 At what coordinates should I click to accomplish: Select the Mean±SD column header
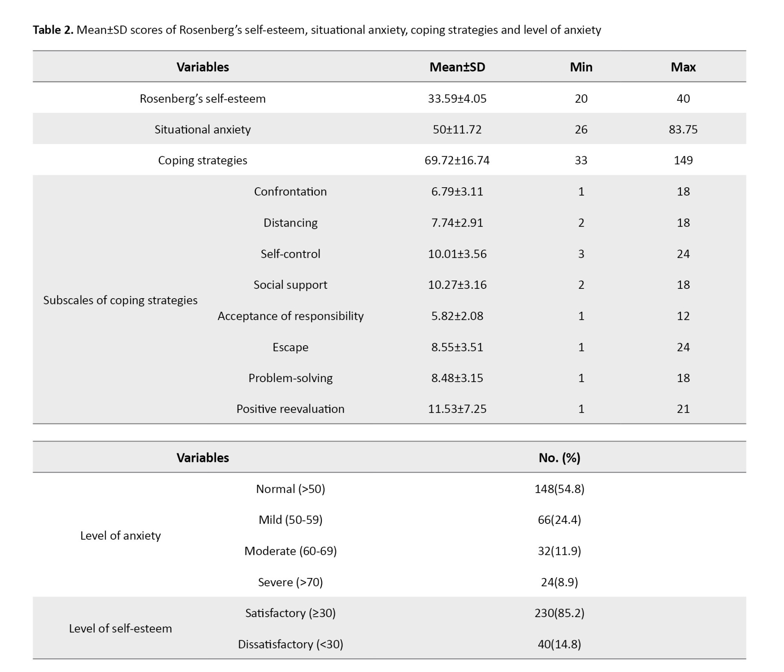(x=457, y=67)
